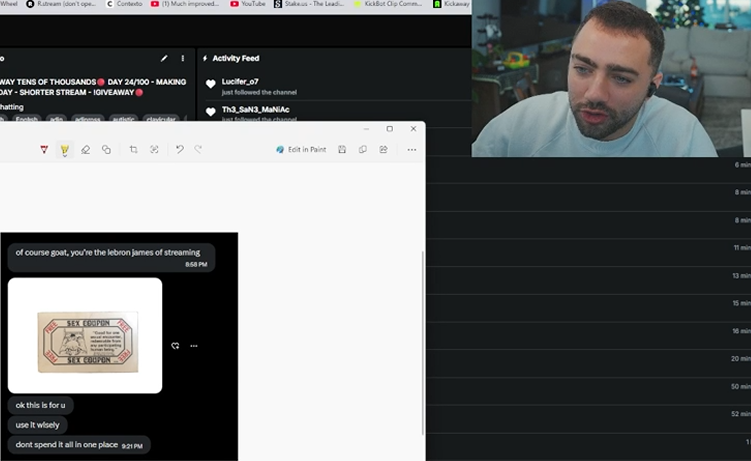Click heart icon beside Lucifer_o7
Image resolution: width=751 pixels, height=461 pixels.
tap(210, 84)
